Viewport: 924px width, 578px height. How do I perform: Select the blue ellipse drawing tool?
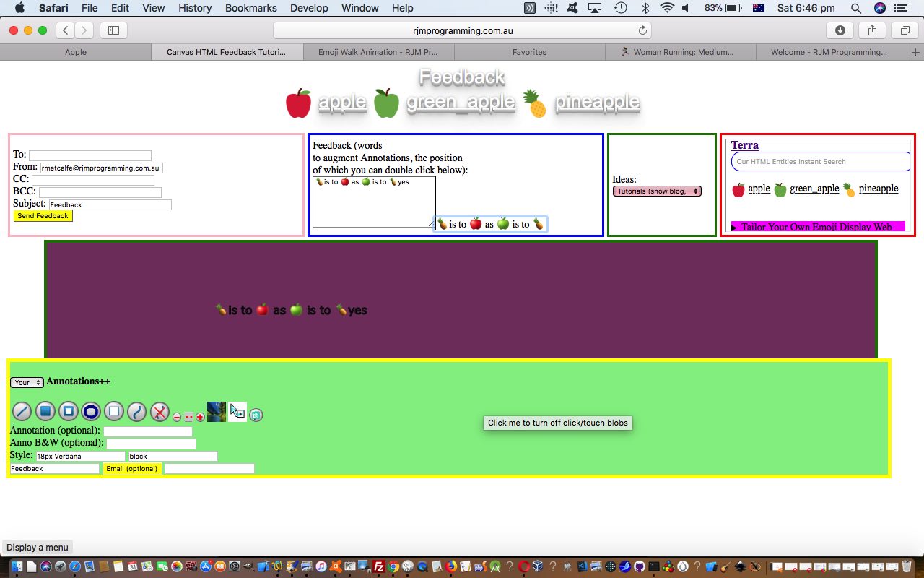[91, 412]
